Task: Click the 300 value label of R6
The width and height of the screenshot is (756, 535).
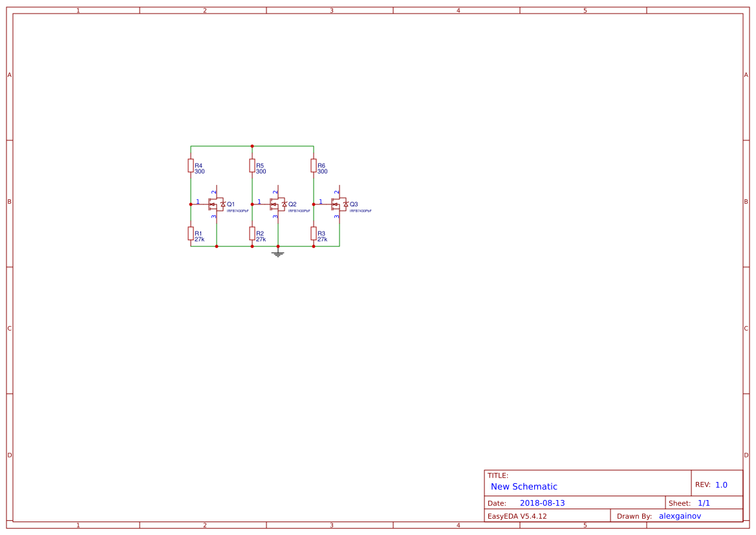Action: pyautogui.click(x=321, y=171)
